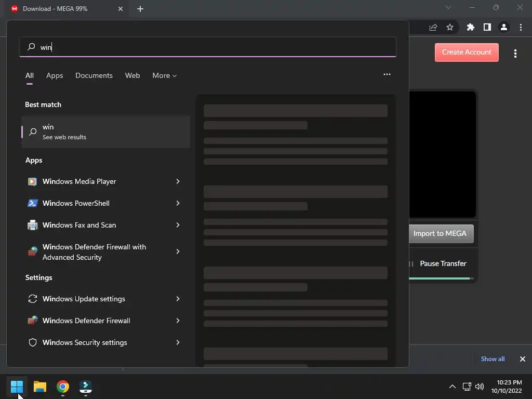Bookmark this page with the star icon
This screenshot has height=399, width=532.
pos(450,27)
